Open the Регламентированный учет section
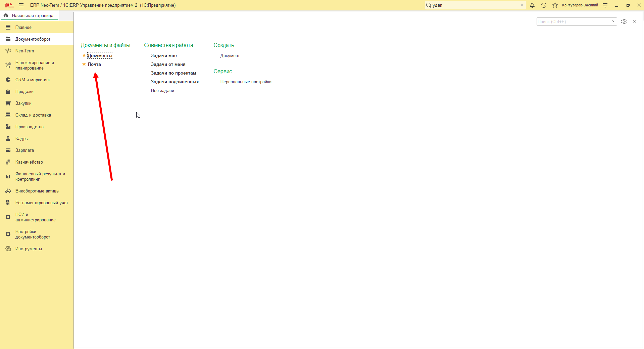 coord(37,203)
